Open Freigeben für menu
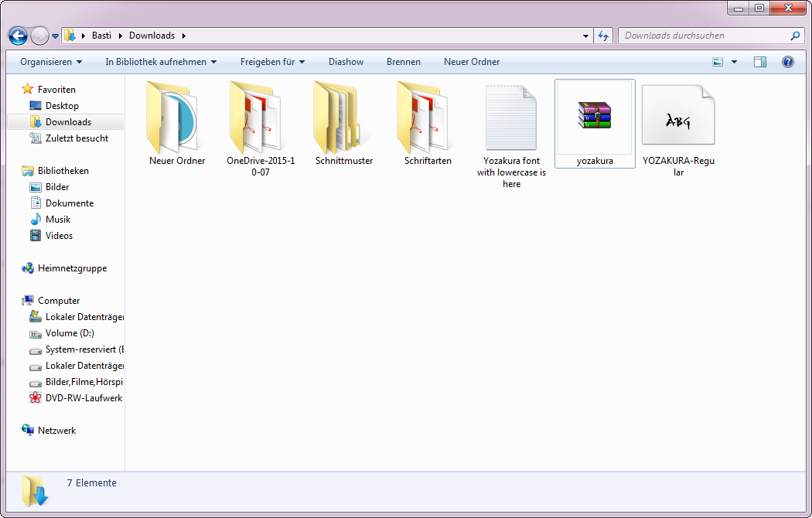 pos(272,62)
